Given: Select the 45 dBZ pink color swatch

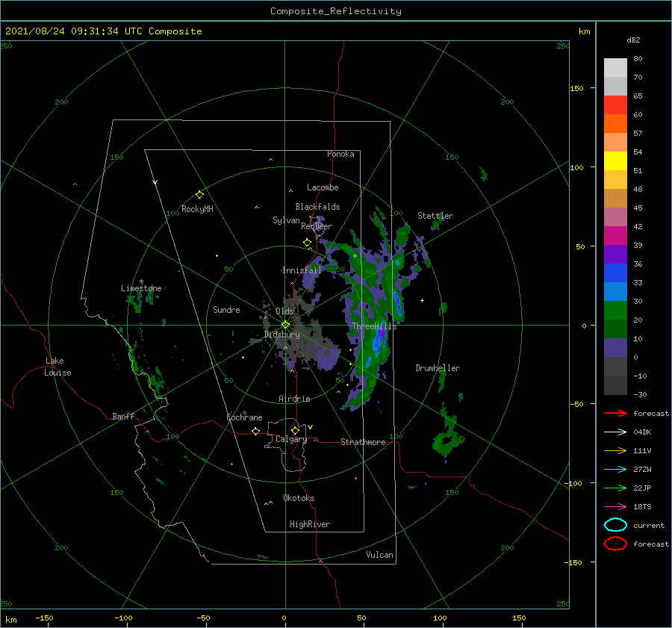Looking at the screenshot, I should point(615,217).
